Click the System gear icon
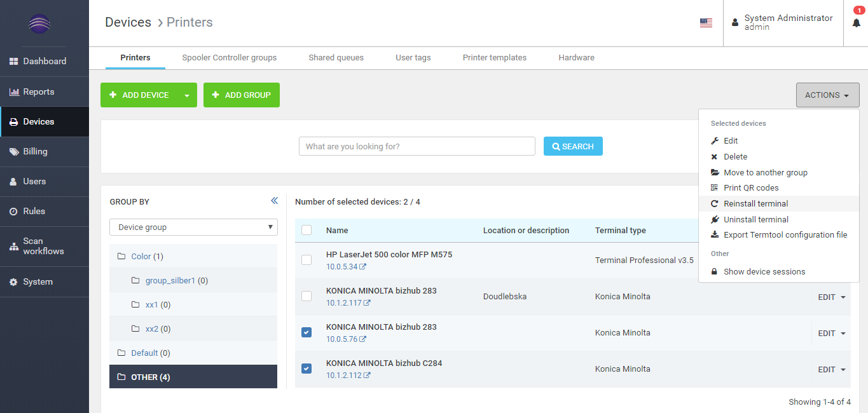868x413 pixels. click(x=13, y=282)
